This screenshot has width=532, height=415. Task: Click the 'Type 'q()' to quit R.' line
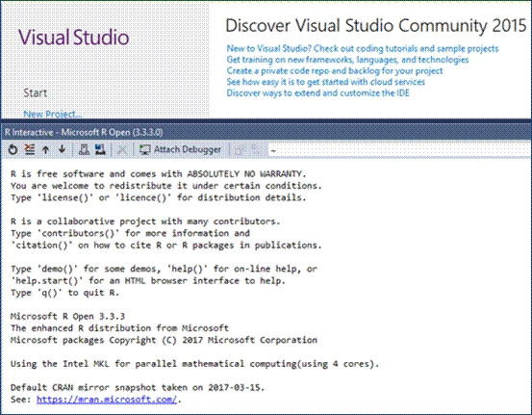[64, 293]
